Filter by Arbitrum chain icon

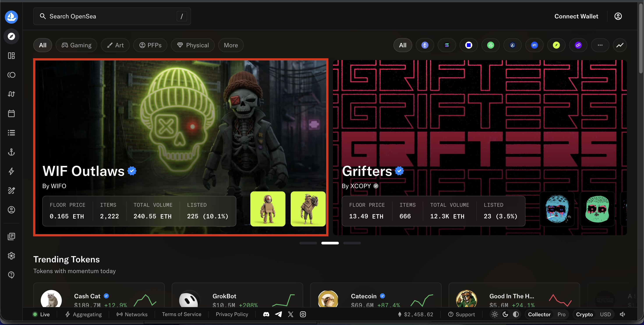click(x=513, y=45)
